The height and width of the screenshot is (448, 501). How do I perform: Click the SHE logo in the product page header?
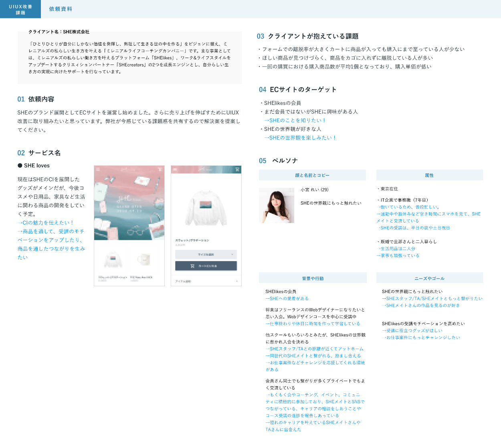(206, 170)
